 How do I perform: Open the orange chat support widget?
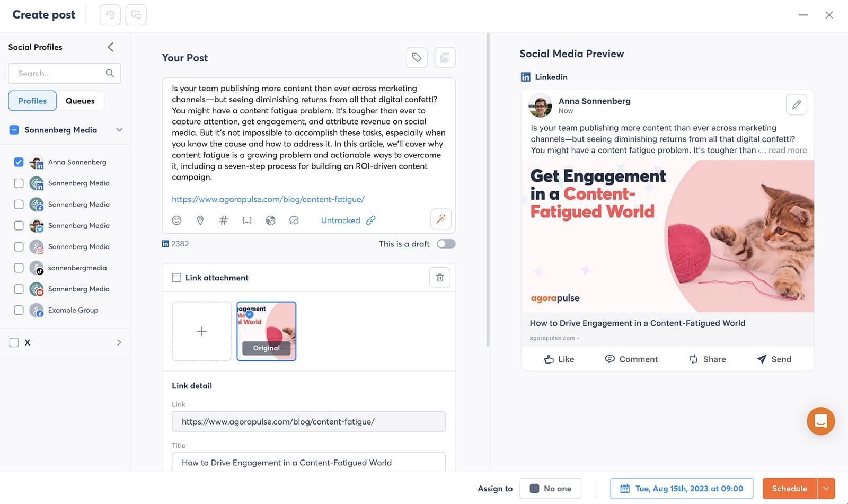click(820, 421)
